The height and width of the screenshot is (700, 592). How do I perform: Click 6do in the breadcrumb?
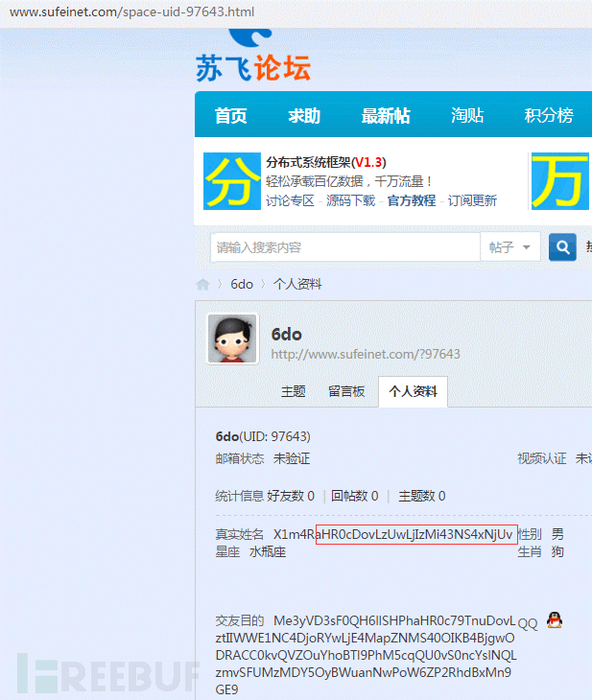(242, 285)
